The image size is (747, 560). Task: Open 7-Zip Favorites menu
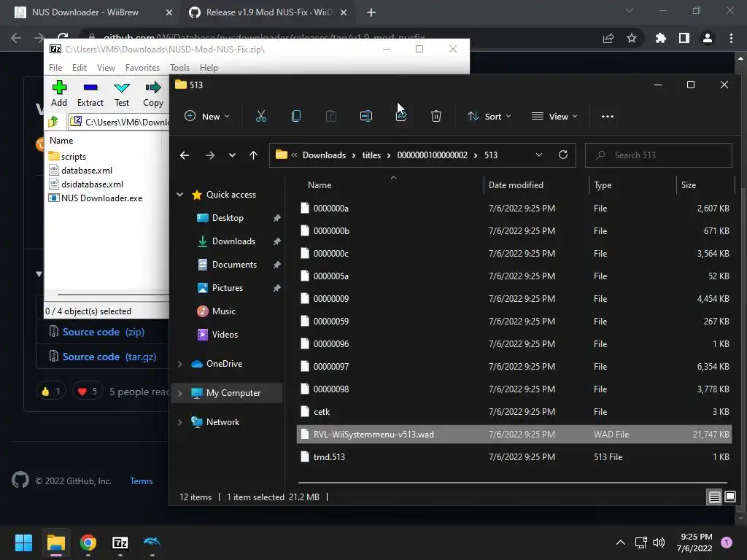click(142, 68)
